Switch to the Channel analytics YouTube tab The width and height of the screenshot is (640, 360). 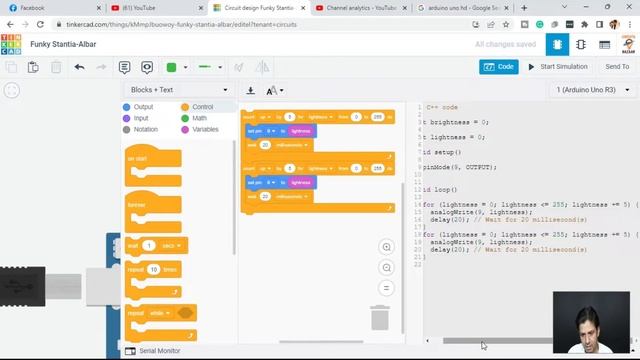coord(361,8)
